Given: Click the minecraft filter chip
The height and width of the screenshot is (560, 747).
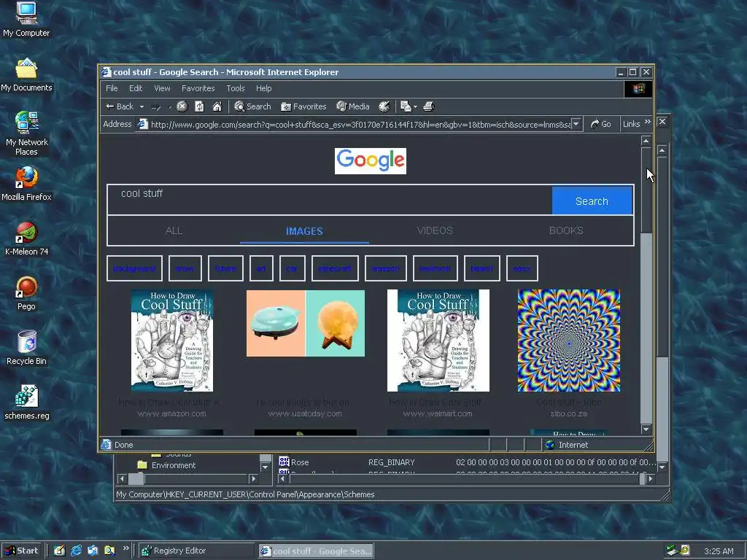Looking at the screenshot, I should 335,268.
